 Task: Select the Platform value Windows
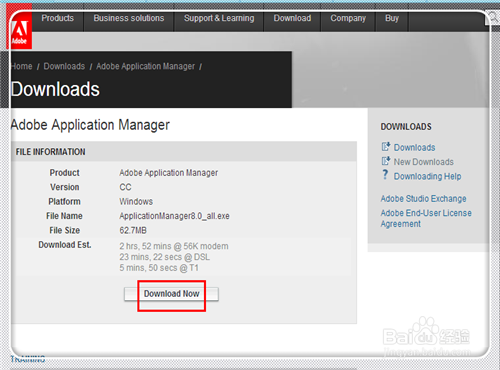[136, 202]
